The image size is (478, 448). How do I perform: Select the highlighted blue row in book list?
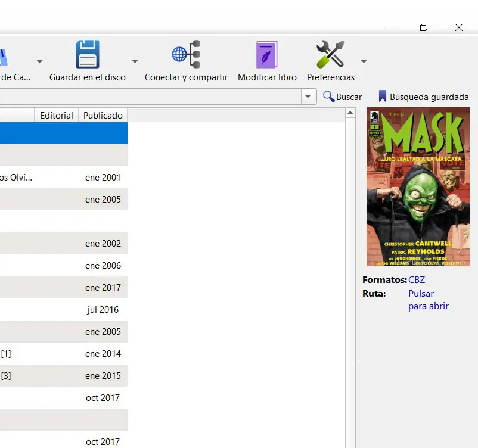(x=64, y=133)
